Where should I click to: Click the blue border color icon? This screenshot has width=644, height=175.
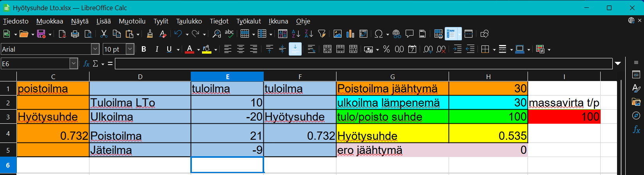[x=520, y=49]
